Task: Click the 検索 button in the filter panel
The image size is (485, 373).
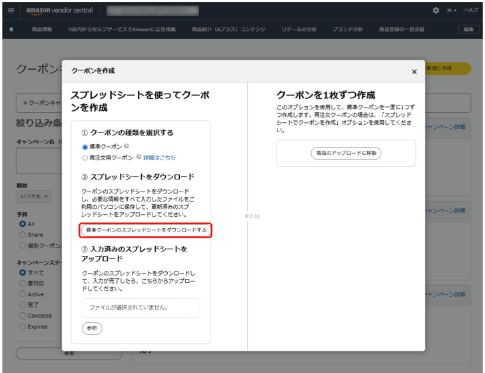Action: pos(69,353)
